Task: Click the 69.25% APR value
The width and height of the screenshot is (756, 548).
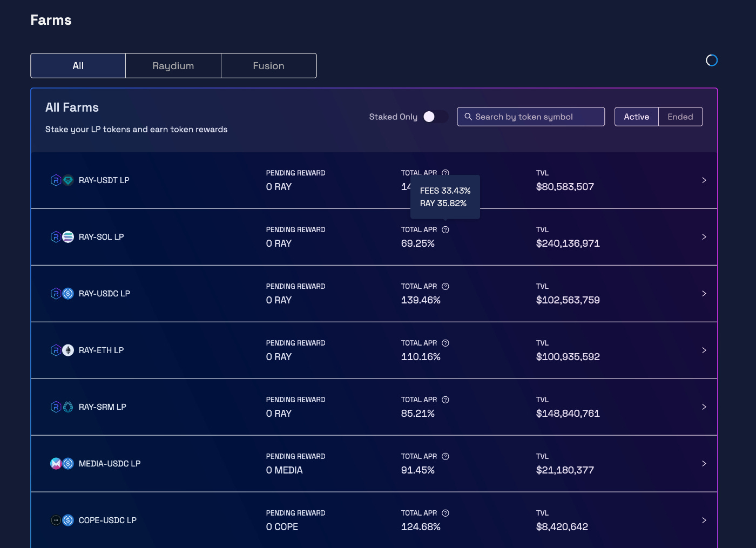Action: tap(418, 243)
